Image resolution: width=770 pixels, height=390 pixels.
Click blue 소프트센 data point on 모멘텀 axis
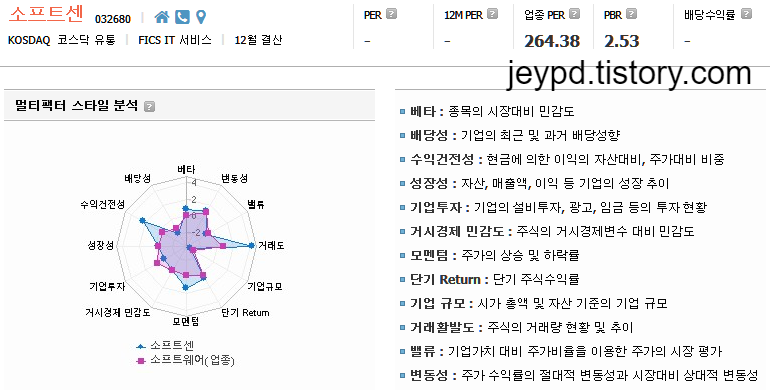185,288
